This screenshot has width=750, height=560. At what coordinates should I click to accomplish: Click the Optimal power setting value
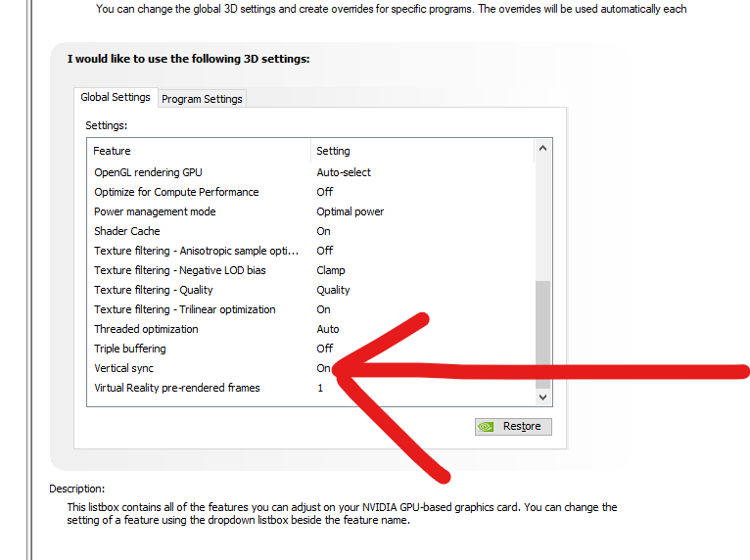(x=351, y=211)
